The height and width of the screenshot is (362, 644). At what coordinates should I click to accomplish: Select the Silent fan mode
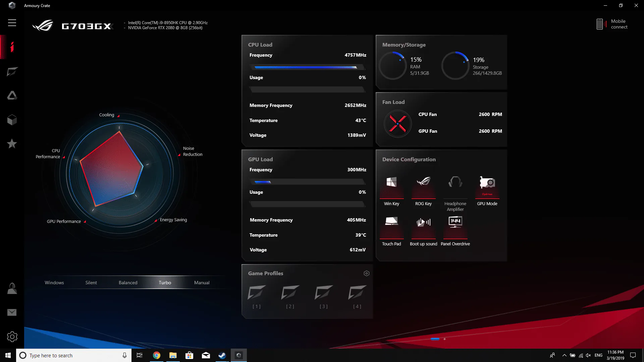[91, 283]
